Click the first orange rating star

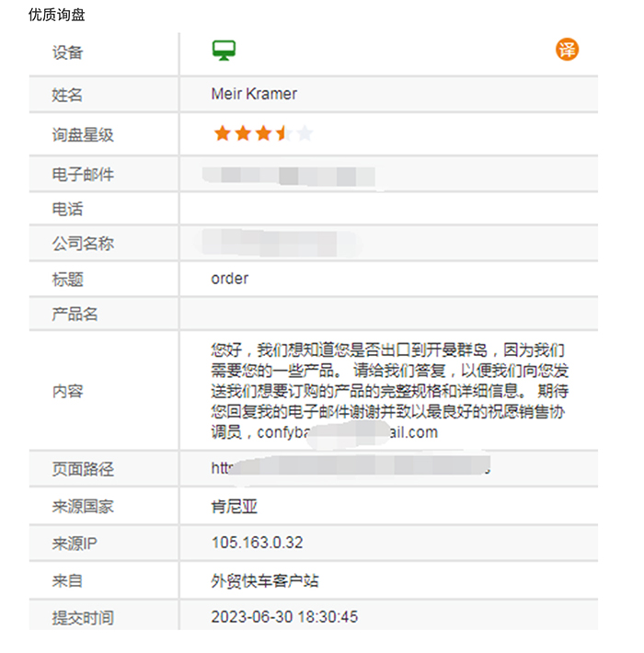[221, 134]
